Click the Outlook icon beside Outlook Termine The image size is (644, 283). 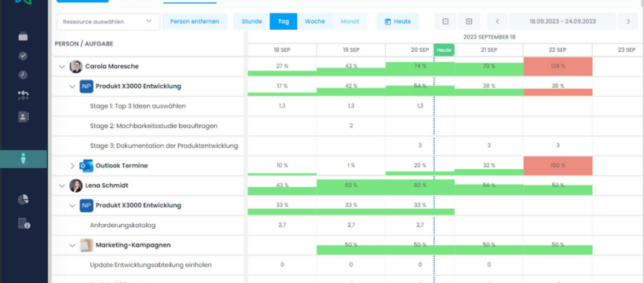pos(86,166)
